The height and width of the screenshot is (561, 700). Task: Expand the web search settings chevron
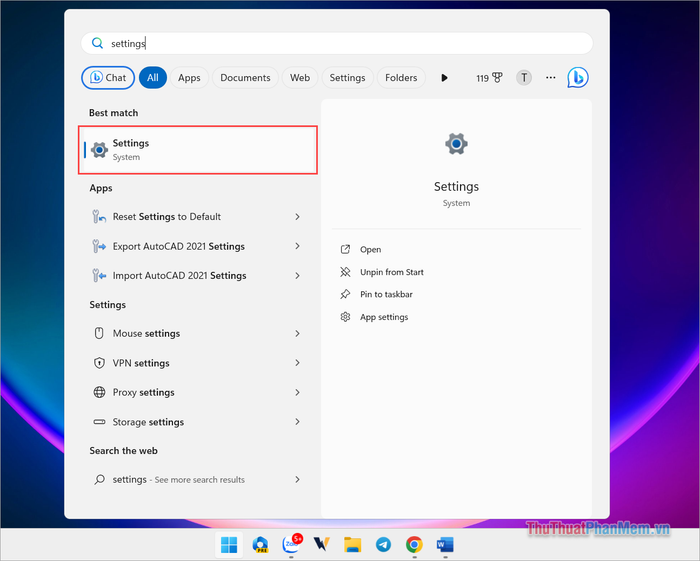click(x=297, y=479)
